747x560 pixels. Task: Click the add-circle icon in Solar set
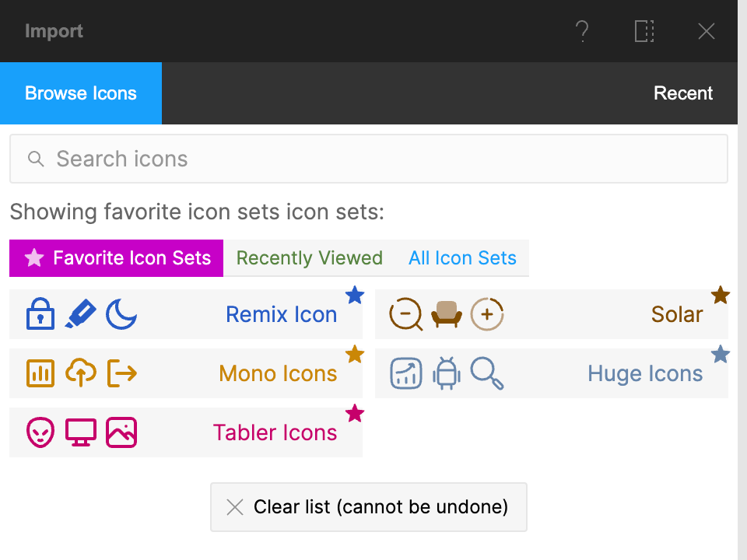coord(486,314)
